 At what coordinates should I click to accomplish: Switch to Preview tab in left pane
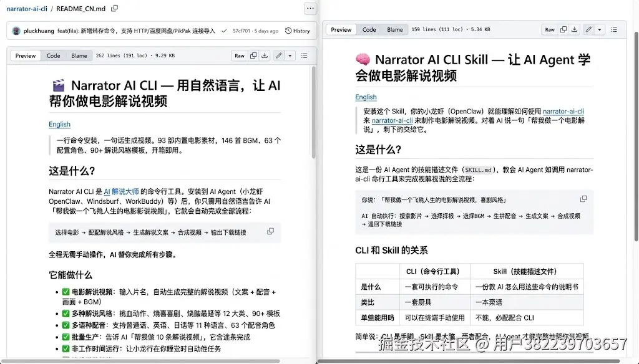tap(25, 55)
